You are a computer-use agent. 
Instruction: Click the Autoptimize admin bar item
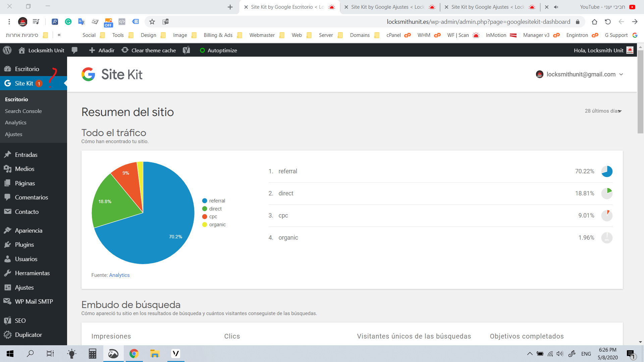coord(218,50)
